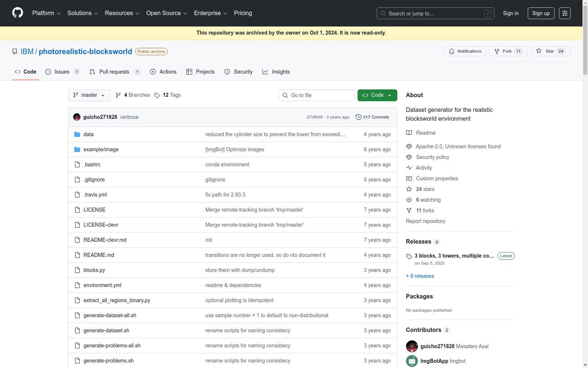
Task: Open the README-clevr.md file
Action: pyautogui.click(x=105, y=240)
